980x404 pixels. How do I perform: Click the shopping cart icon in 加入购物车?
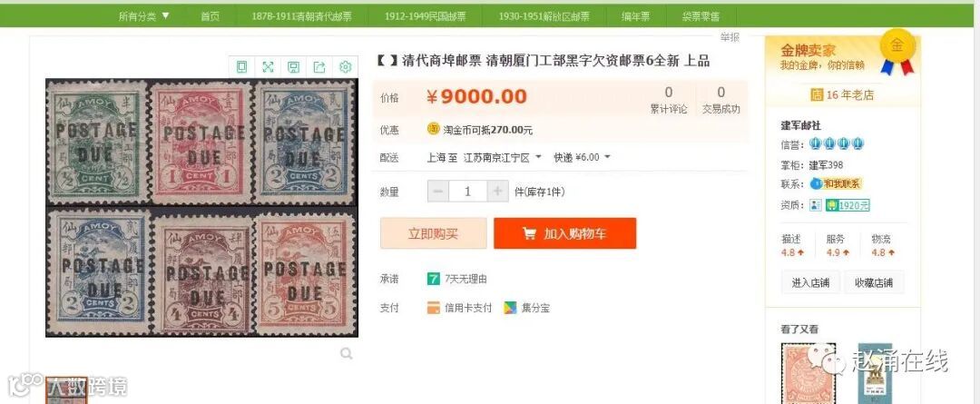[529, 234]
